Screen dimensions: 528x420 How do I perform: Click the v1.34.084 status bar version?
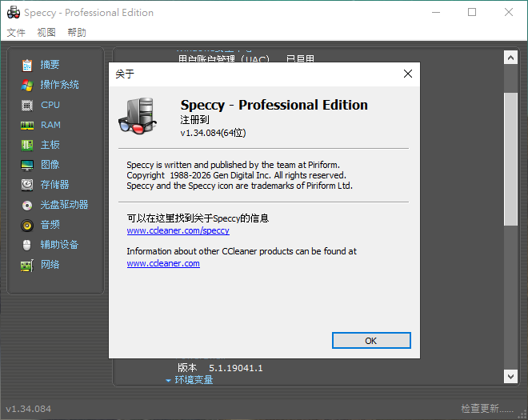29,409
